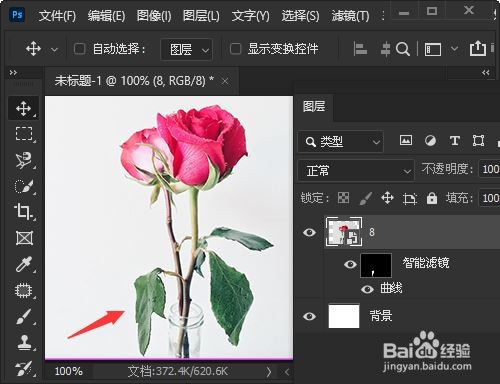Open the 滤镜(T) menu
The image size is (500, 384).
[350, 16]
